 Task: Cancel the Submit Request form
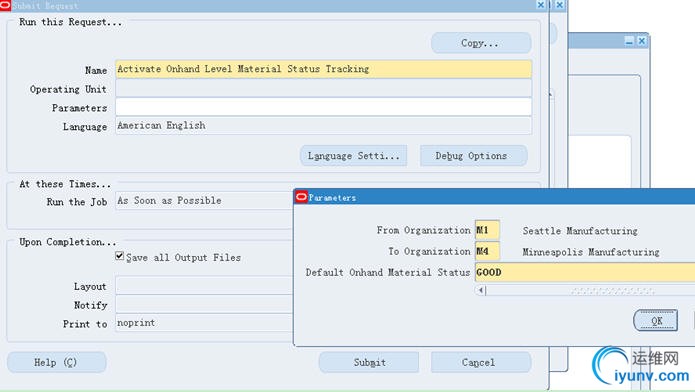point(481,362)
